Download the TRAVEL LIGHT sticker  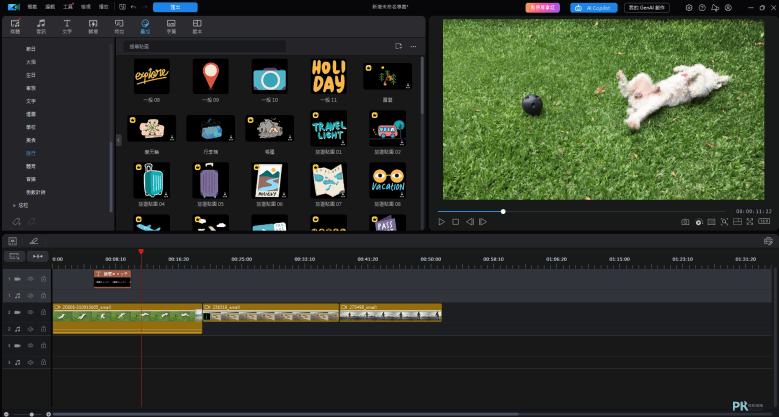coord(343,142)
